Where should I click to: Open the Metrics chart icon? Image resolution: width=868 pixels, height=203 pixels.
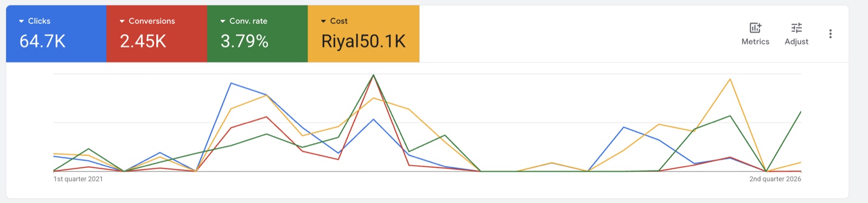(x=755, y=28)
